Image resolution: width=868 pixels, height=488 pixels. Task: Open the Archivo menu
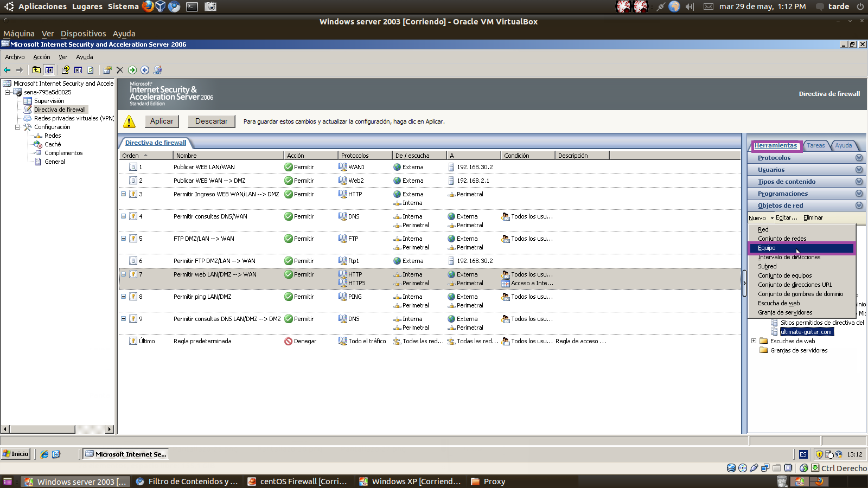15,57
